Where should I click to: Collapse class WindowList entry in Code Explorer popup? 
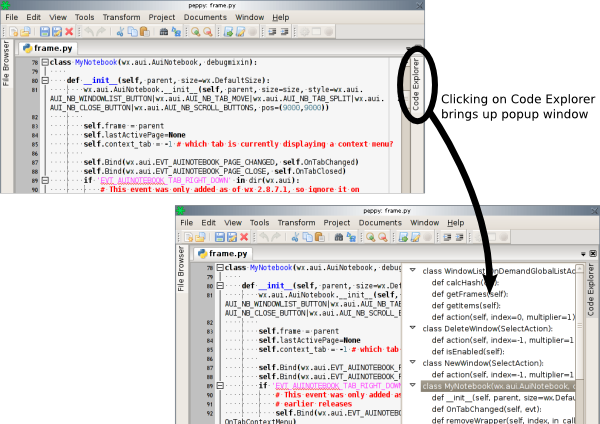[x=412, y=271]
